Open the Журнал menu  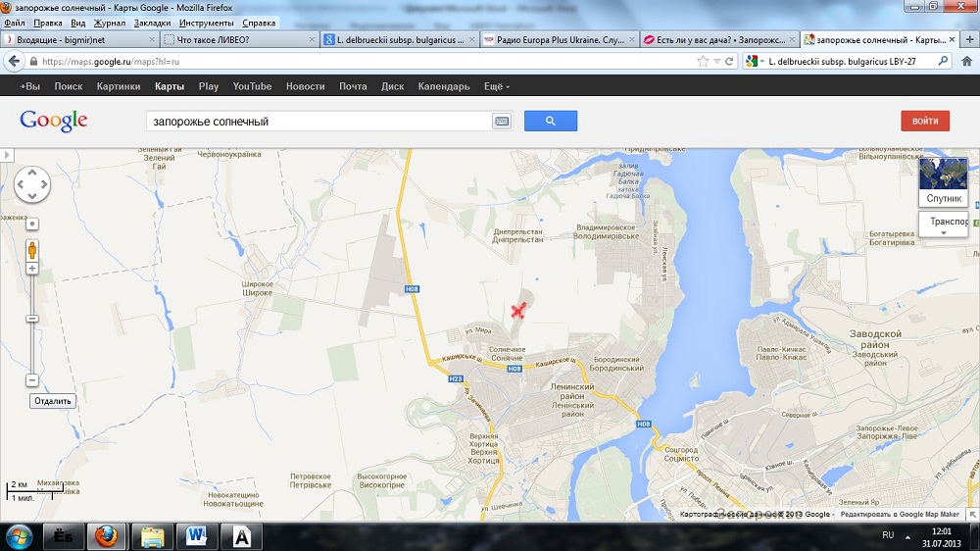point(110,23)
